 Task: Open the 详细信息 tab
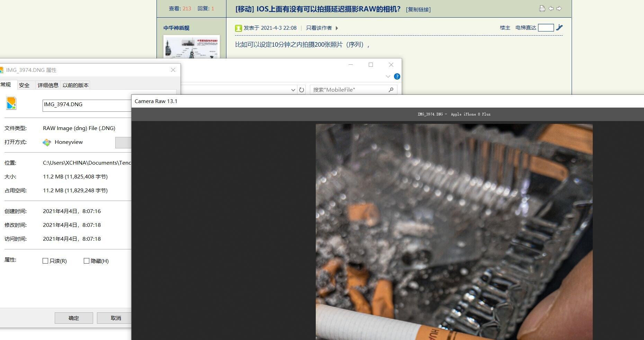[48, 85]
